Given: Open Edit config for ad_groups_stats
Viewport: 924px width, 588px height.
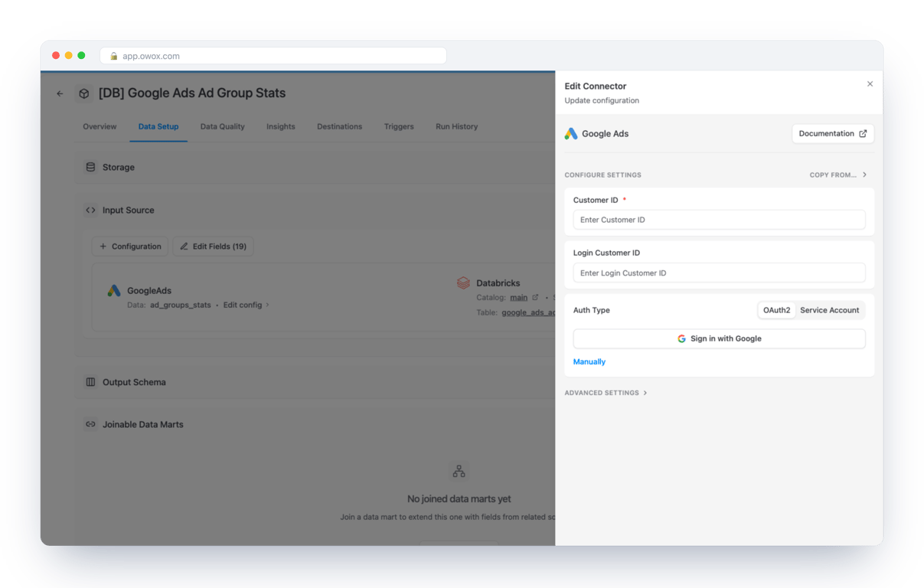Looking at the screenshot, I should pos(246,305).
